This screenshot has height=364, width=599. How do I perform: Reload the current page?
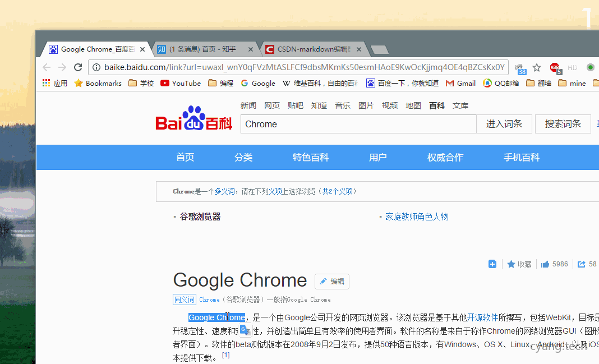click(77, 67)
